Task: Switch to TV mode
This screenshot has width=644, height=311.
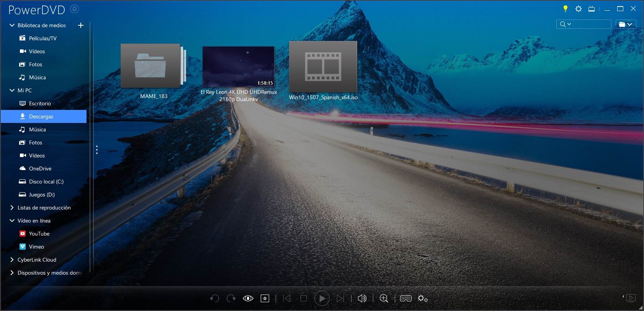Action: [x=592, y=9]
